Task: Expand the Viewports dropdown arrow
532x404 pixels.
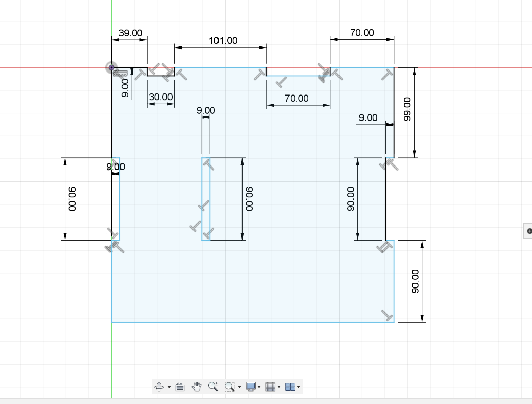Action: click(299, 387)
